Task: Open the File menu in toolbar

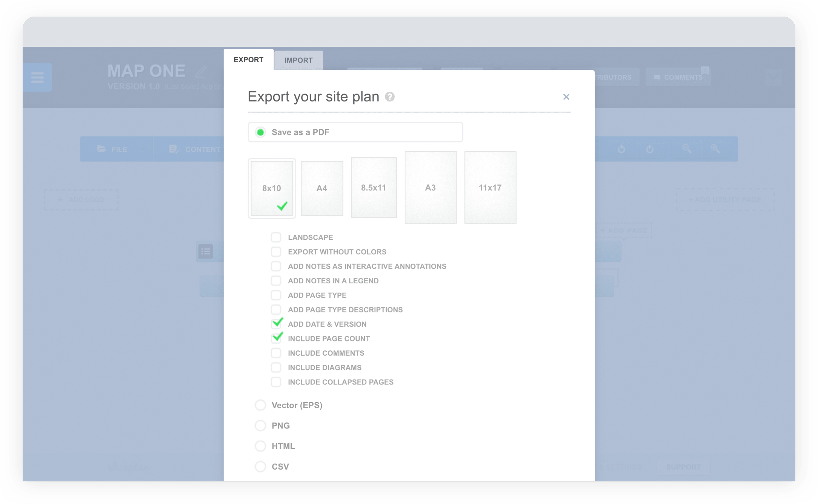Action: click(113, 149)
